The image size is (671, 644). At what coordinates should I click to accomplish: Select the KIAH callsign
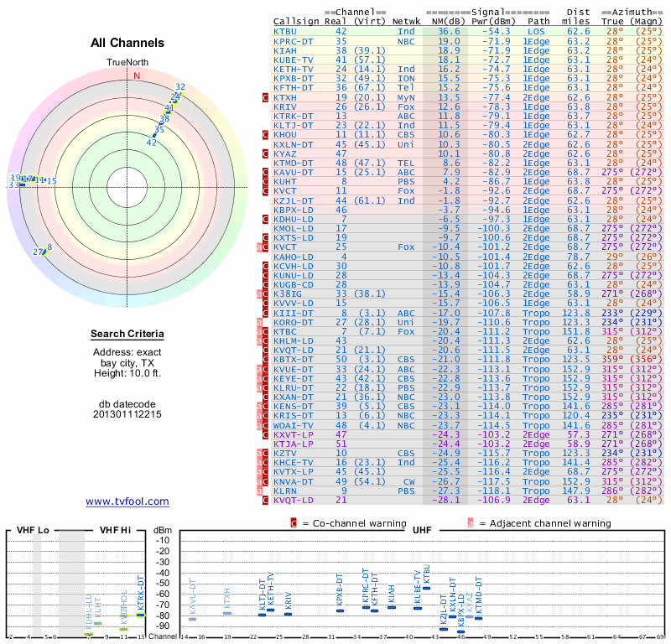pyautogui.click(x=285, y=51)
